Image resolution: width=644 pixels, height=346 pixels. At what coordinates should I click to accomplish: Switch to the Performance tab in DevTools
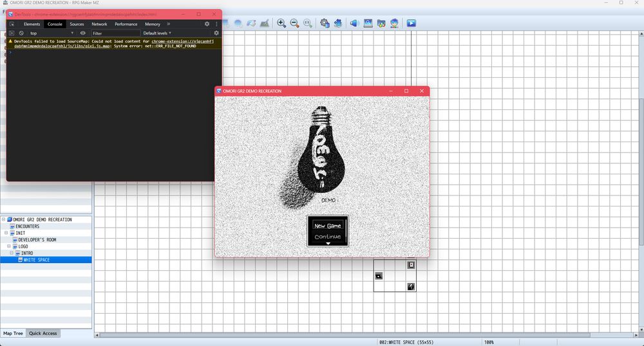[126, 24]
